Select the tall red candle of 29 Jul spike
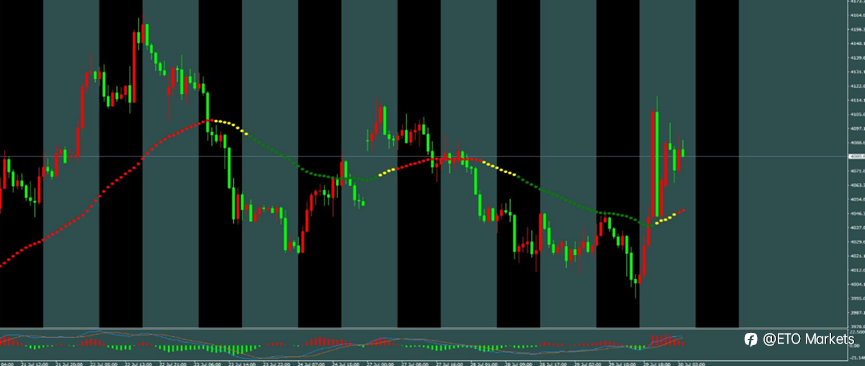Screen dimensions: 865x366 tap(652, 164)
